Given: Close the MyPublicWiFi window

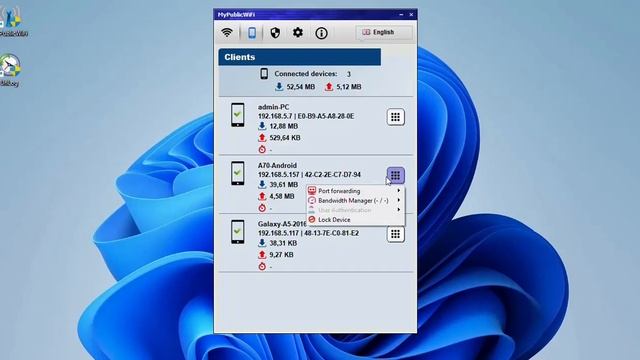Looking at the screenshot, I should (411, 14).
